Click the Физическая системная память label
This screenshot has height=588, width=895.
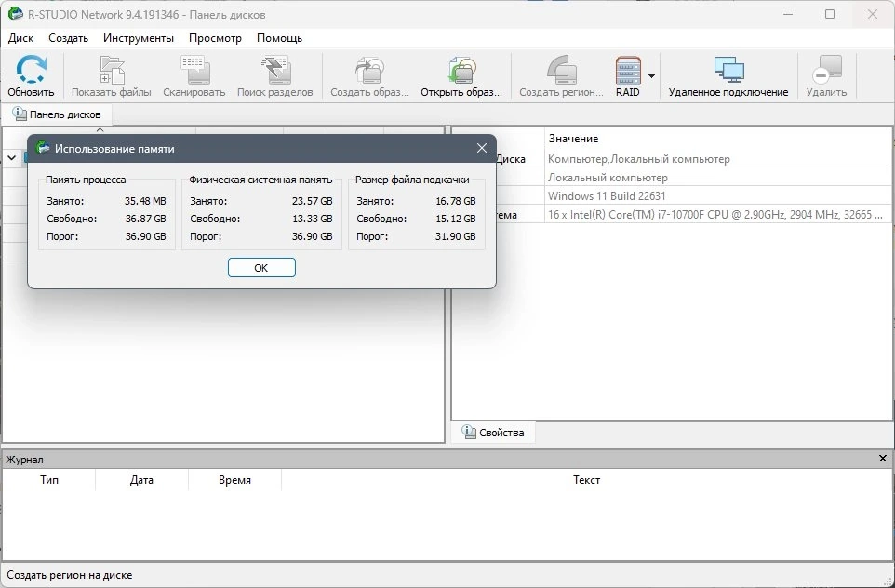point(260,180)
